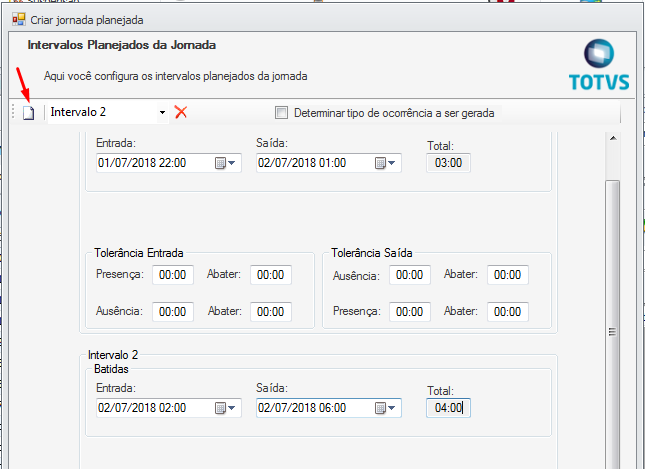Click window icon beside Criar jornada planejada
The width and height of the screenshot is (645, 469).
coord(19,19)
